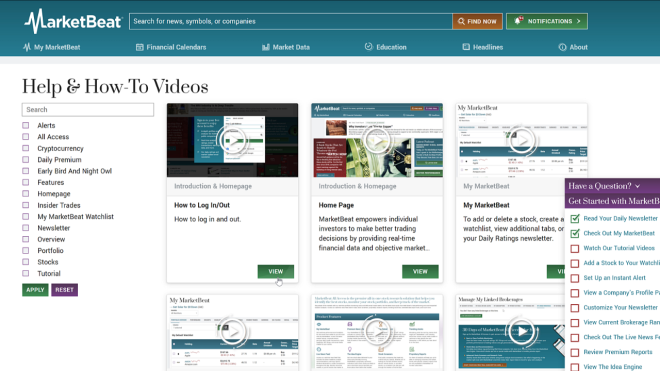Click the video filter Search box
This screenshot has height=371, width=660.
tap(88, 109)
